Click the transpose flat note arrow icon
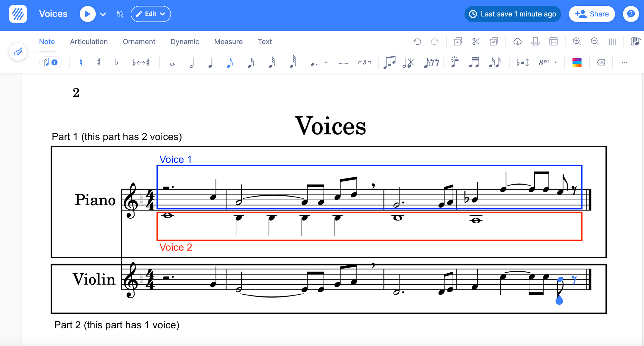 coord(523,62)
